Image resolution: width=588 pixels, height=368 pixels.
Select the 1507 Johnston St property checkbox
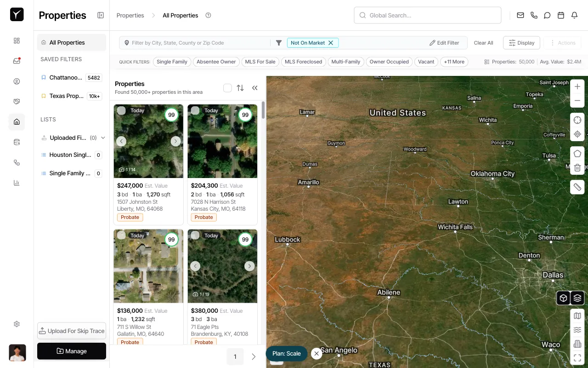[121, 110]
